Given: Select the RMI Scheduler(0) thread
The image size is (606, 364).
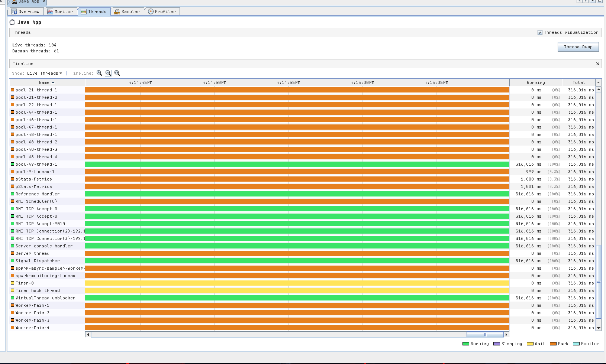Looking at the screenshot, I should click(302, 201).
